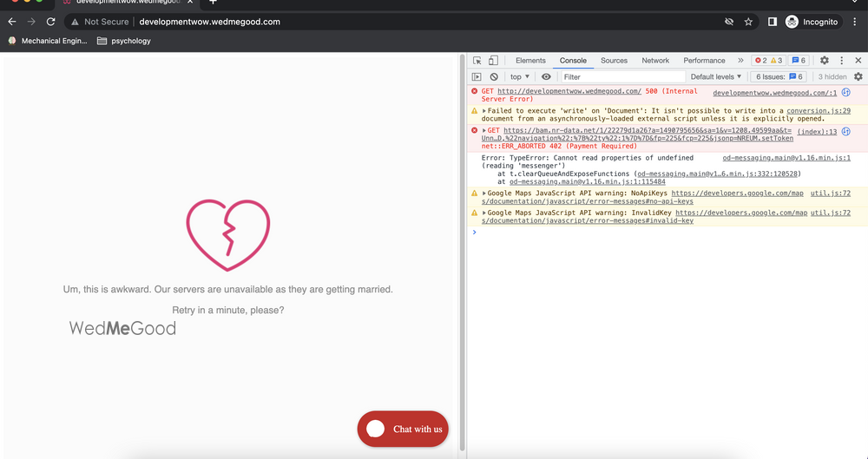The height and width of the screenshot is (459, 868).
Task: Expand more DevTools tabs chevron
Action: [x=740, y=61]
